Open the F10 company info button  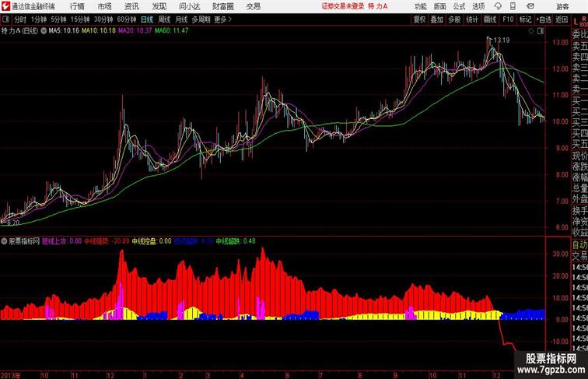[x=508, y=19]
